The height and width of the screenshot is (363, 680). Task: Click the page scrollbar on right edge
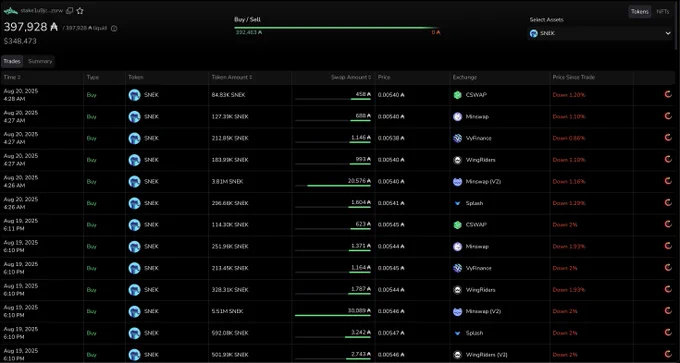[677, 26]
